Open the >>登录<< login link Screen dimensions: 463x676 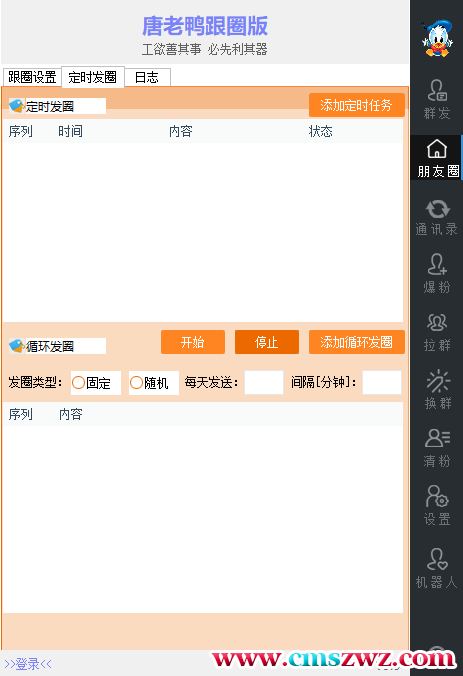pos(28,663)
